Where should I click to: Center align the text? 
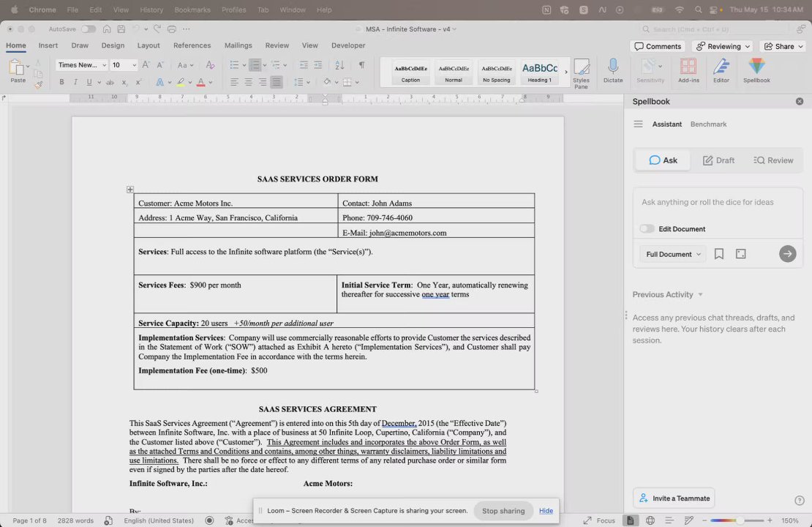(x=249, y=82)
